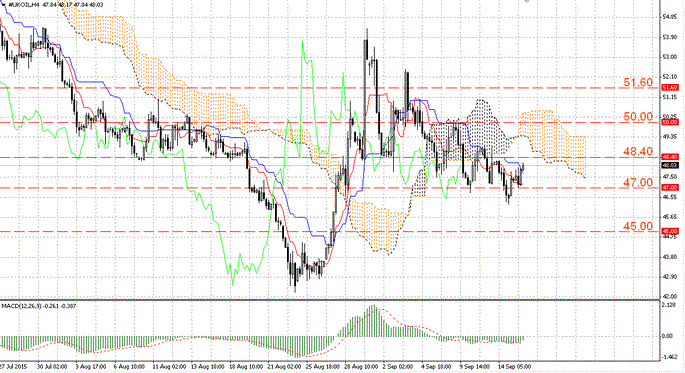
Task: Select the red 47.00 price tag on axis
Action: [x=670, y=187]
